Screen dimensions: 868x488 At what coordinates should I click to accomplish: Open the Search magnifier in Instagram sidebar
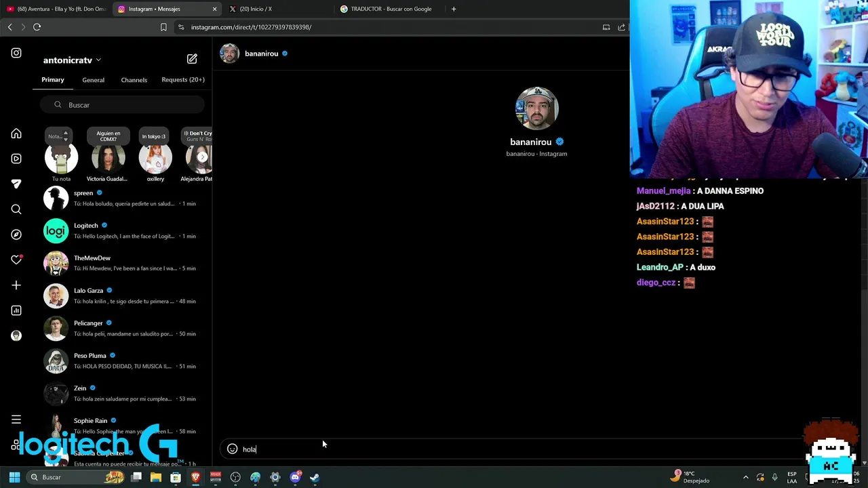point(16,209)
